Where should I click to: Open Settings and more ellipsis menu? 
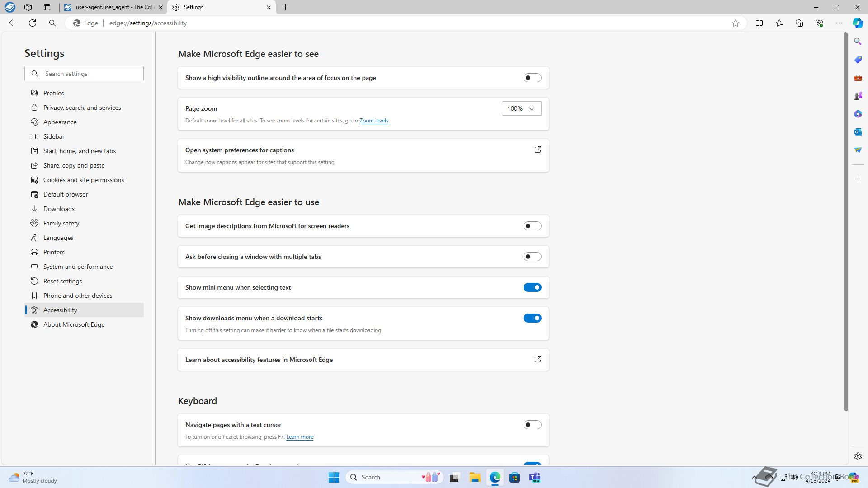point(839,23)
